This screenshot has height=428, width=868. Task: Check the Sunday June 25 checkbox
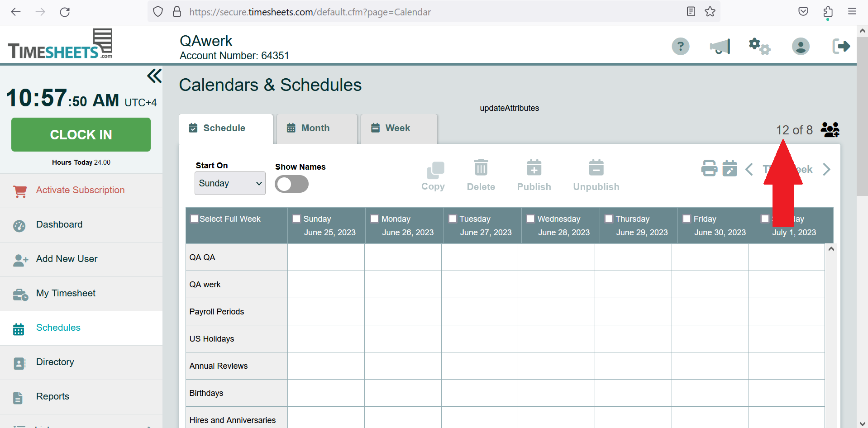coord(297,219)
